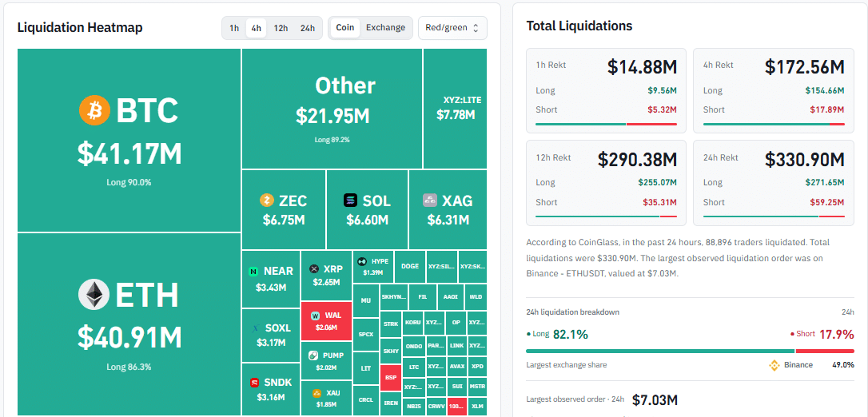868x417 pixels.
Task: Open the XYZ:LITE $7.78M tile
Action: (x=455, y=109)
